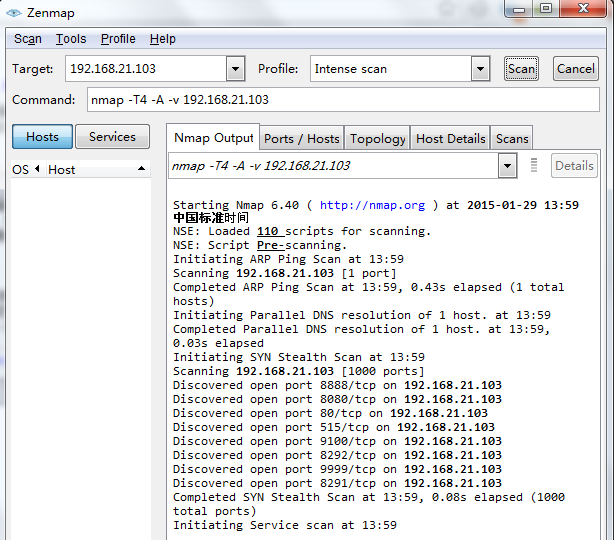Click the 'Discovered open port 8291/tcp' line
Image resolution: width=614 pixels, height=540 pixels.
337,483
